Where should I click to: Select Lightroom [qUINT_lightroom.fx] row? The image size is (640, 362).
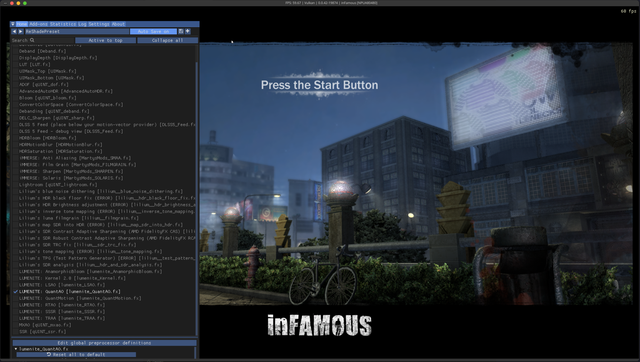[58, 185]
